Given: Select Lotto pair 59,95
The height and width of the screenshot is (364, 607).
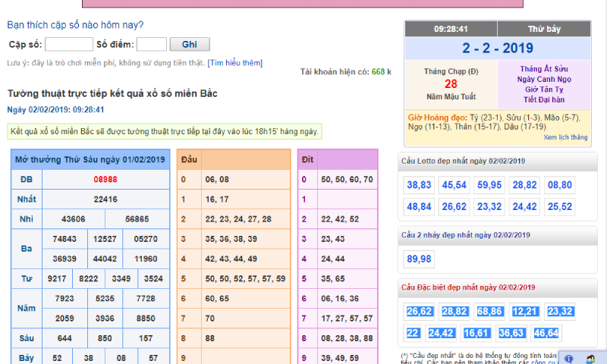Looking at the screenshot, I should (489, 184).
